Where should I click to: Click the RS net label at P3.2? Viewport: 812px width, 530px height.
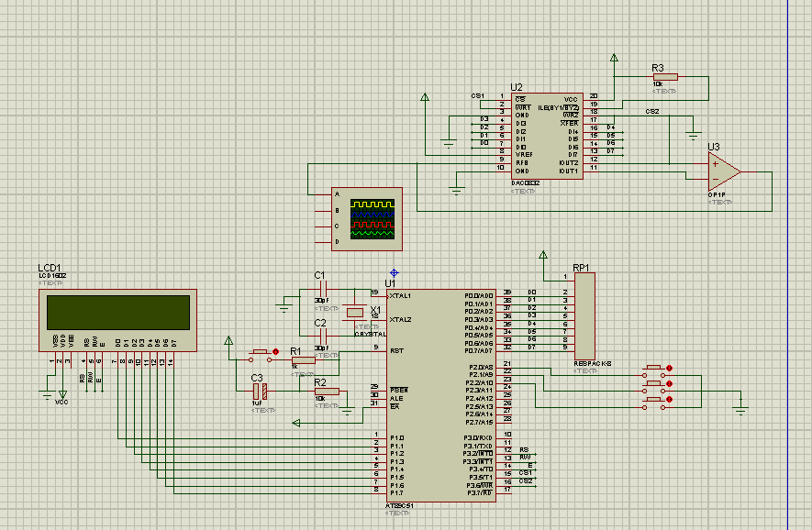click(524, 450)
